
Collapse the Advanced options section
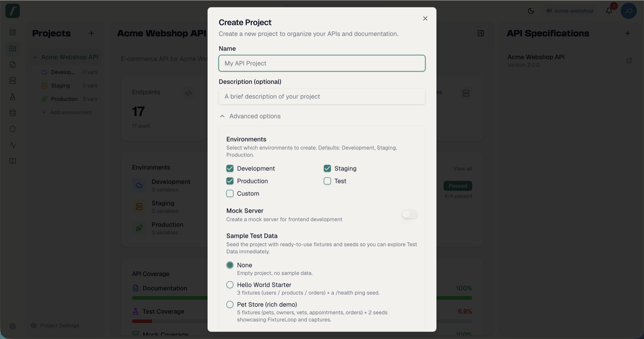pos(250,116)
